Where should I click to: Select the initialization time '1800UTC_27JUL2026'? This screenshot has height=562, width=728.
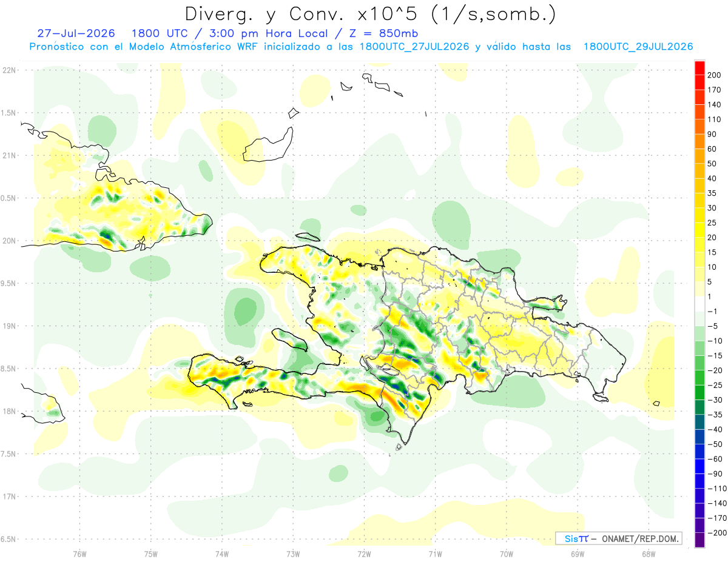pos(415,47)
